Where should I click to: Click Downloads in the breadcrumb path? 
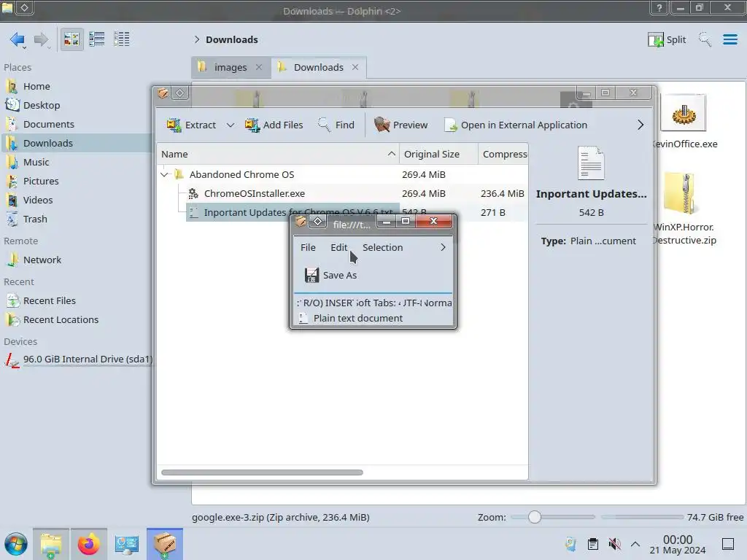tap(231, 39)
